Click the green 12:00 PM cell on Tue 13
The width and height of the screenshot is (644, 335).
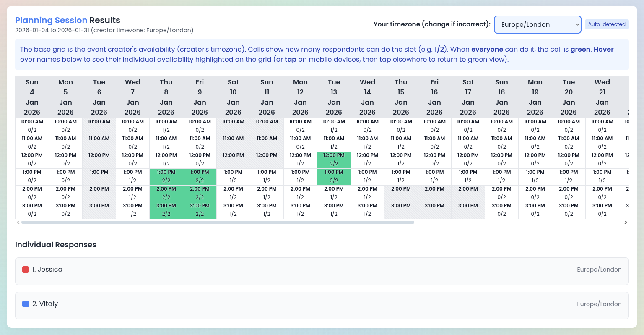[x=334, y=160]
